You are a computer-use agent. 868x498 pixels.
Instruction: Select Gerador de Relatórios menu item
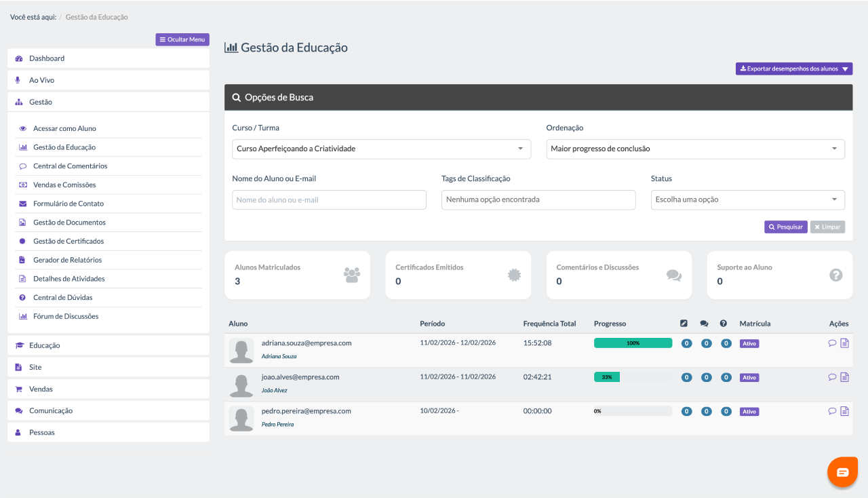68,260
